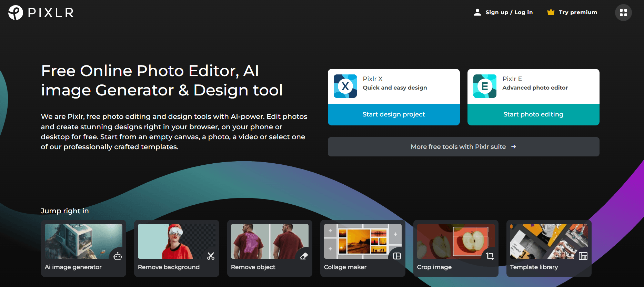
Task: Open More free tools with Pixlr suite
Action: [x=464, y=147]
